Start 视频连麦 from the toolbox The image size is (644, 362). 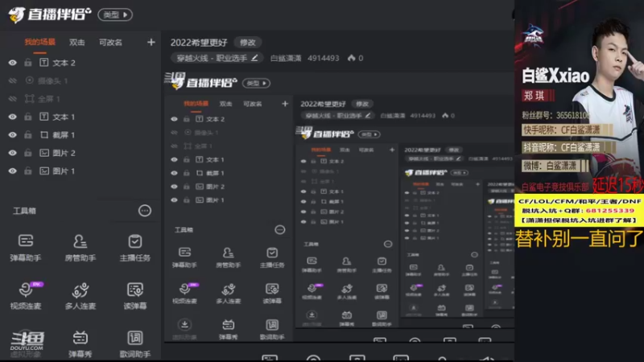[26, 295]
